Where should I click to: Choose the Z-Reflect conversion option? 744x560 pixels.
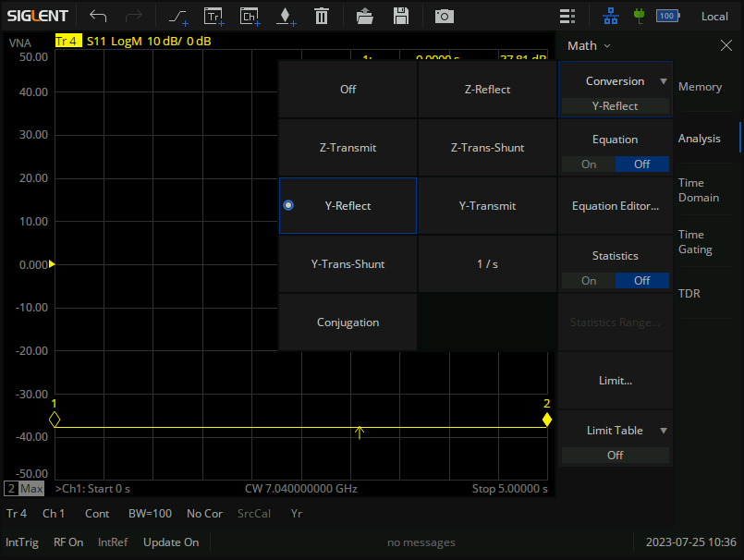pyautogui.click(x=487, y=90)
